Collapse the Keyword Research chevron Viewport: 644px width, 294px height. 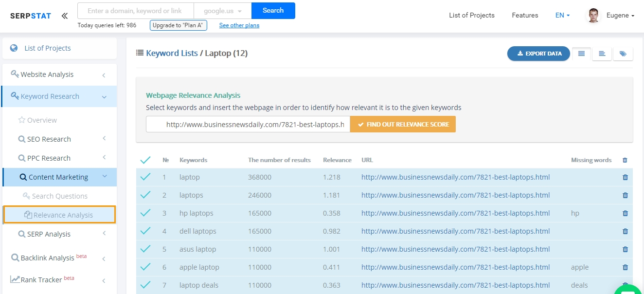tap(104, 97)
